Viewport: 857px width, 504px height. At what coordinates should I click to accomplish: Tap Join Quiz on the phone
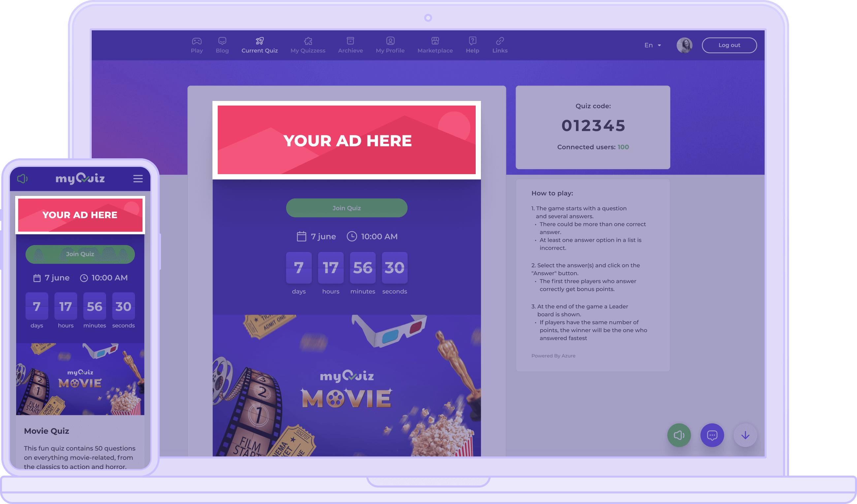tap(80, 254)
